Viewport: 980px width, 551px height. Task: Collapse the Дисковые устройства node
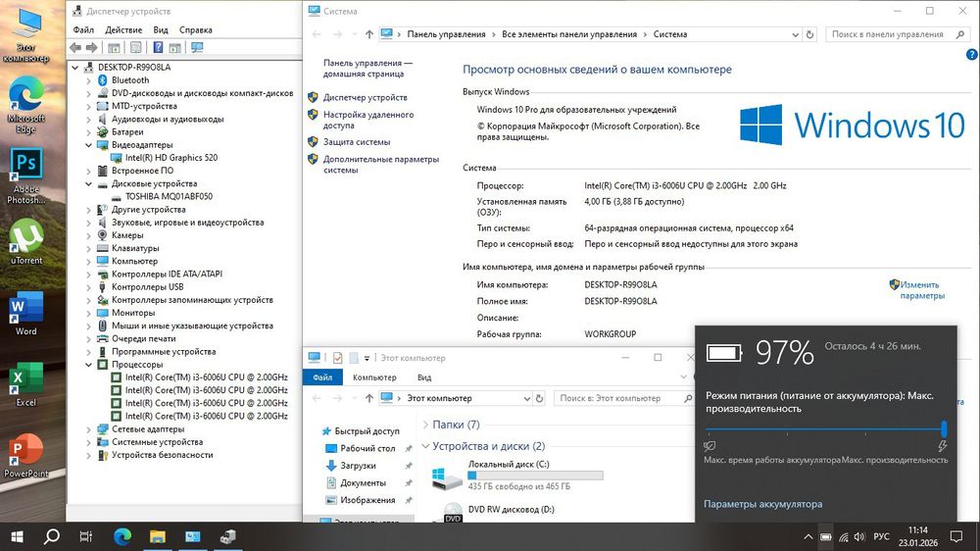[89, 184]
